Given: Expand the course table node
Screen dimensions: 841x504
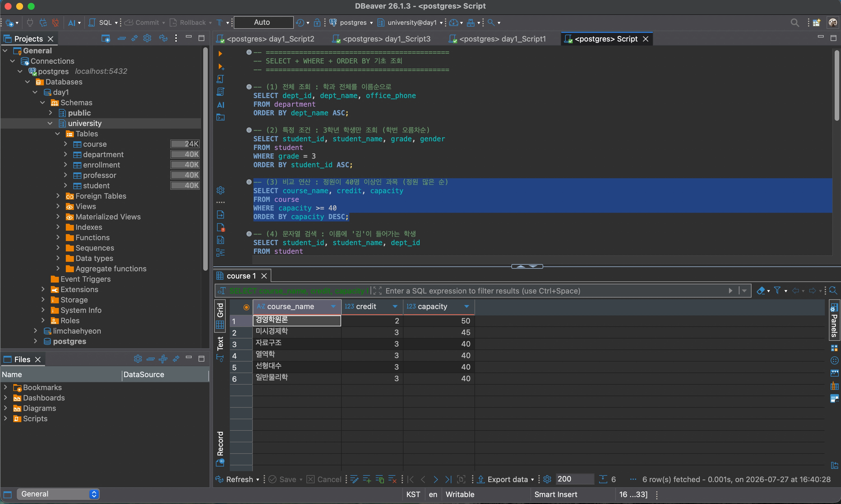Looking at the screenshot, I should (66, 144).
